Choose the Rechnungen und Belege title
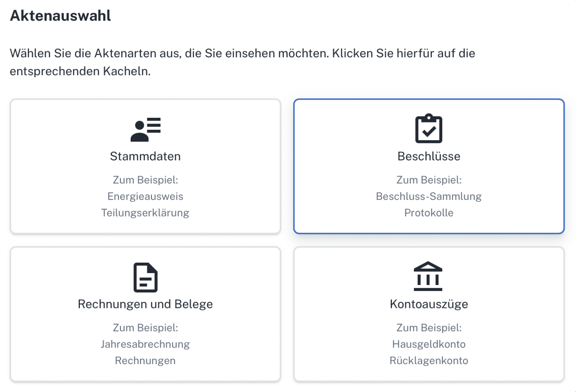This screenshot has height=392, width=576. coord(145,304)
